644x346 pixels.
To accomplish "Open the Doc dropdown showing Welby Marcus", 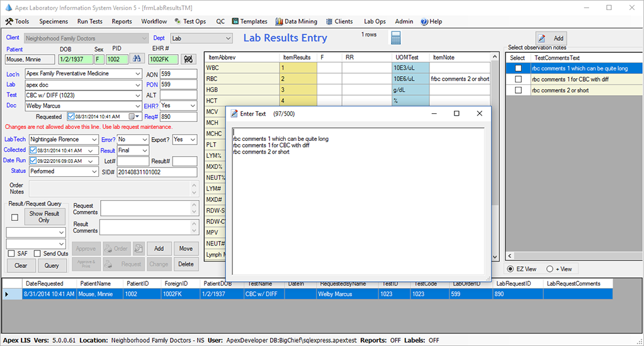I will point(138,106).
